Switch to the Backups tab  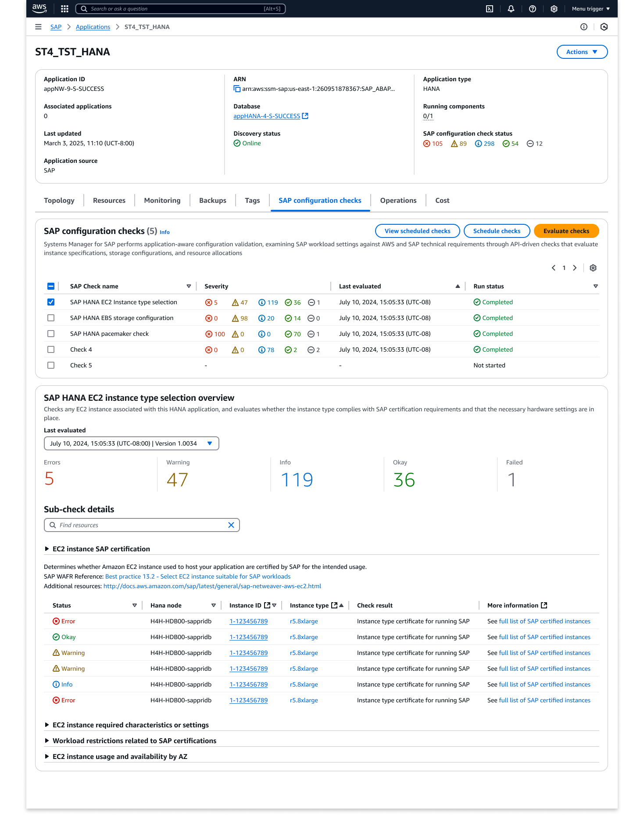[212, 201]
